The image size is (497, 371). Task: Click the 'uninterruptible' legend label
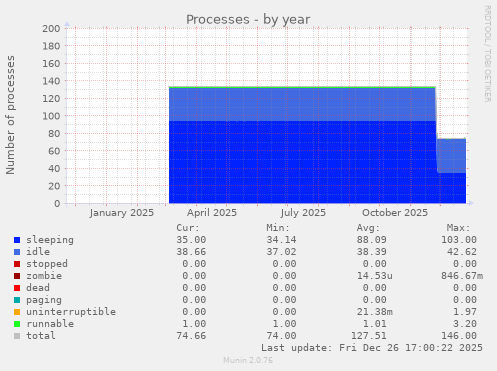pyautogui.click(x=71, y=312)
